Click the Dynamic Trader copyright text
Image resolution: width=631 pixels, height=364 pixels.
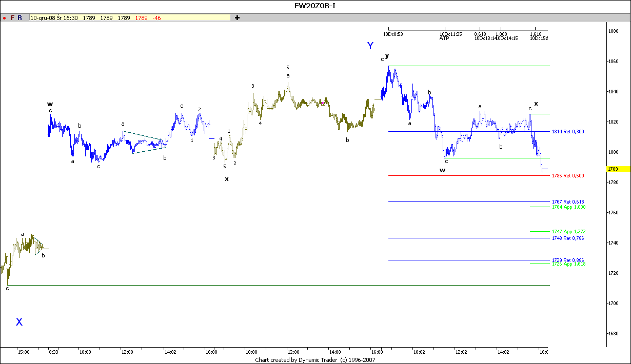click(315, 360)
